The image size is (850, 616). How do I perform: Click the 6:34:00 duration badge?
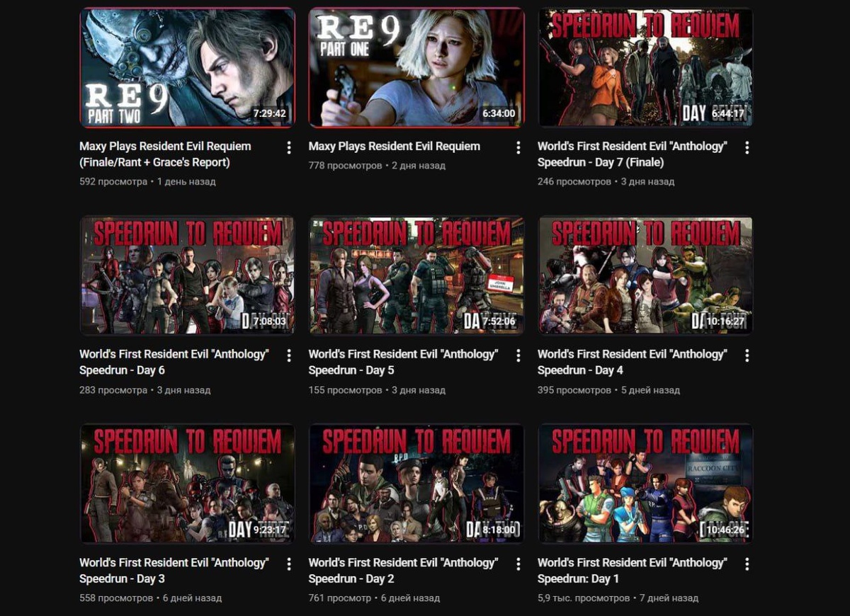click(x=499, y=113)
